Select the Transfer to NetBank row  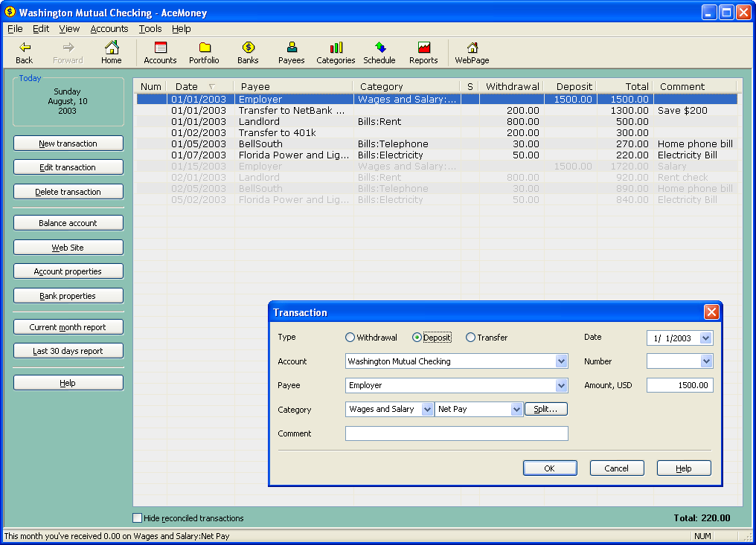click(x=437, y=110)
